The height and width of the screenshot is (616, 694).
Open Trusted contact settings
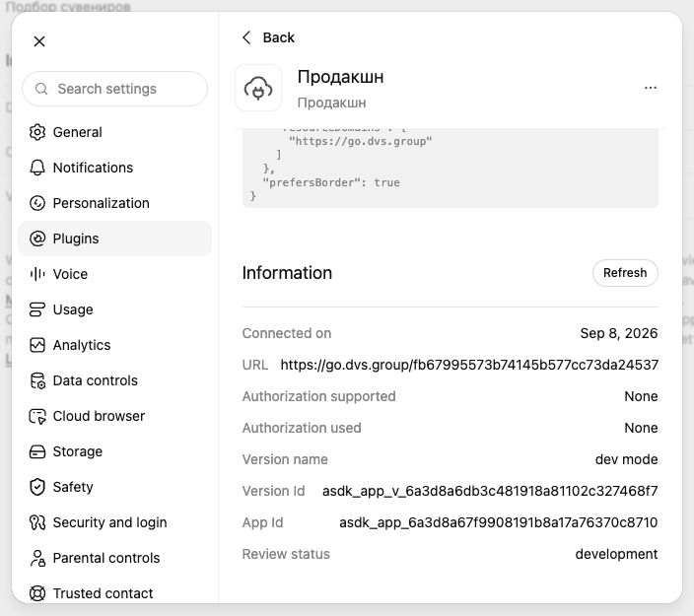pyautogui.click(x=114, y=593)
